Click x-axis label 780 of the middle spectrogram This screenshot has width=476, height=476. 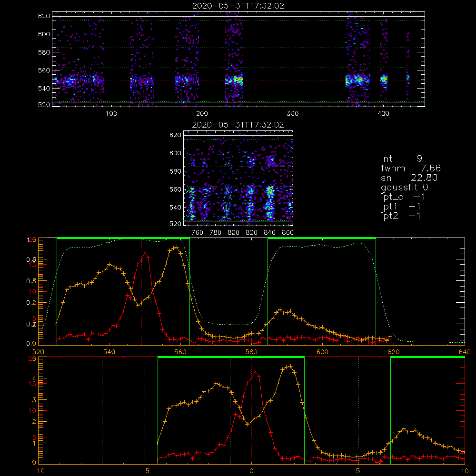point(216,233)
